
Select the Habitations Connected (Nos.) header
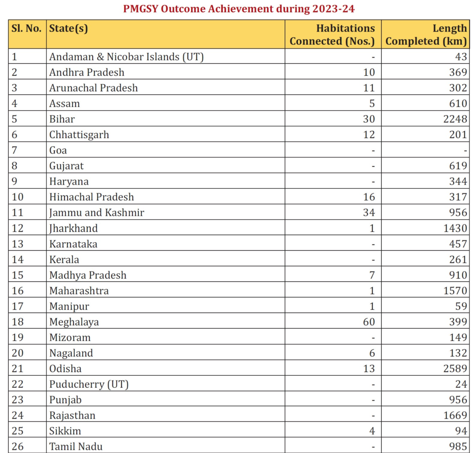point(332,34)
